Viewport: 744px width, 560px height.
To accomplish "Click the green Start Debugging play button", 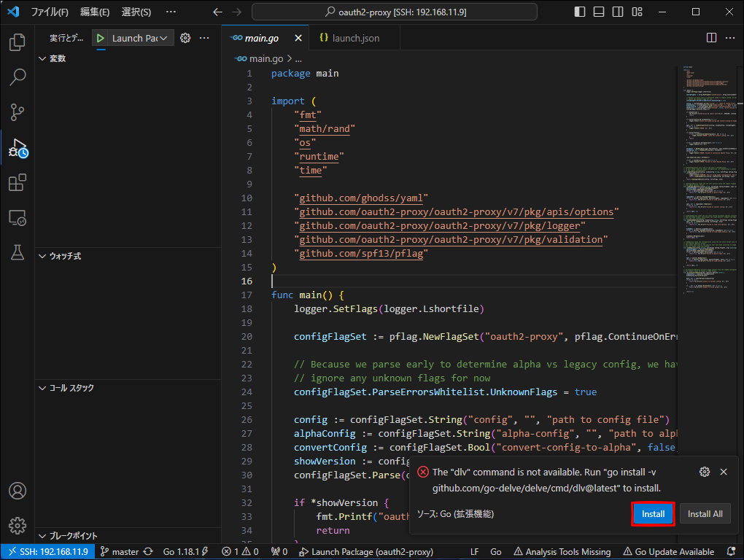I will tap(101, 38).
